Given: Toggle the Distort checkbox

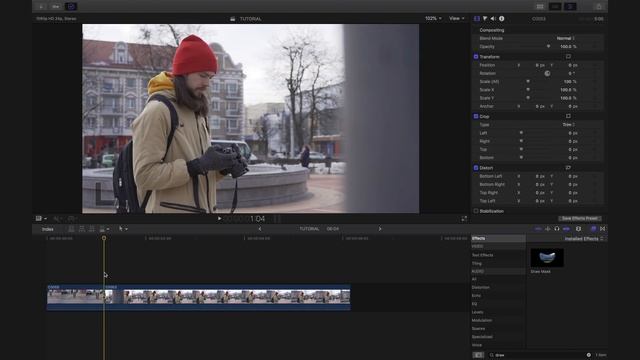Looking at the screenshot, I should 476,168.
